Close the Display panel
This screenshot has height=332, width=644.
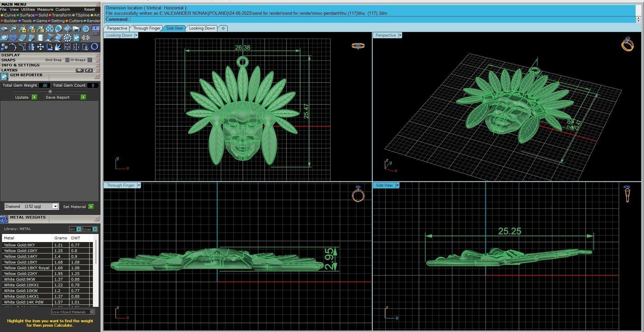click(98, 55)
